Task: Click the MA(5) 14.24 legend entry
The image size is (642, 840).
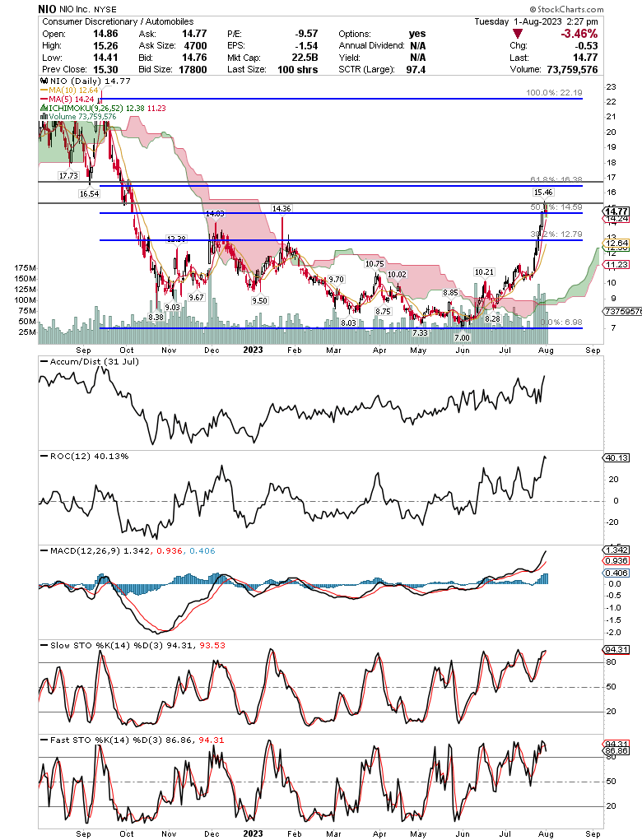Action: click(x=68, y=99)
